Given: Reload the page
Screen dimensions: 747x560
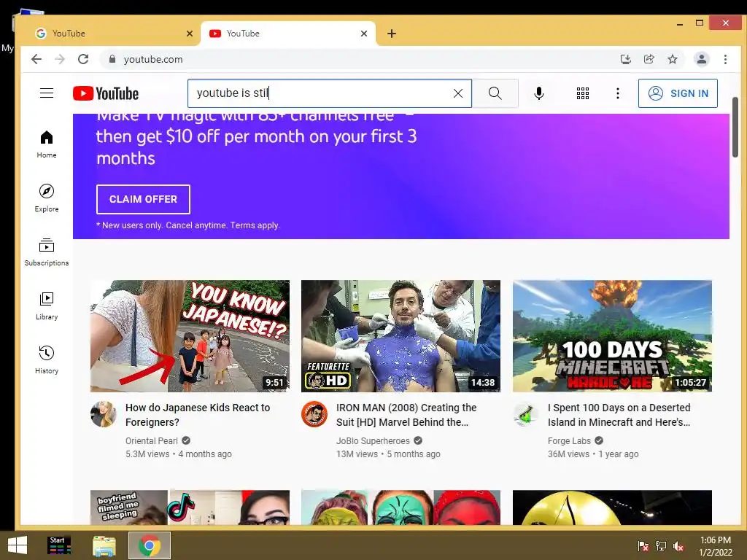Looking at the screenshot, I should [x=83, y=59].
